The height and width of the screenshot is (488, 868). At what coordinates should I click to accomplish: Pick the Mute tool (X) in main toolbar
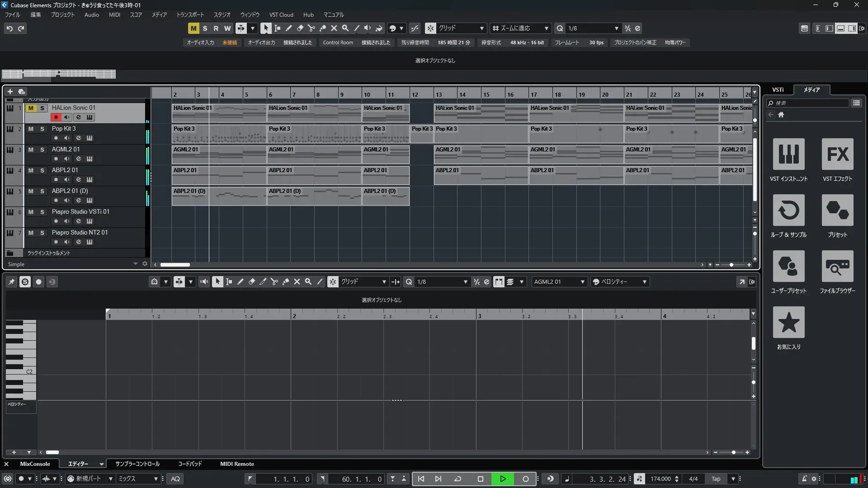click(334, 28)
